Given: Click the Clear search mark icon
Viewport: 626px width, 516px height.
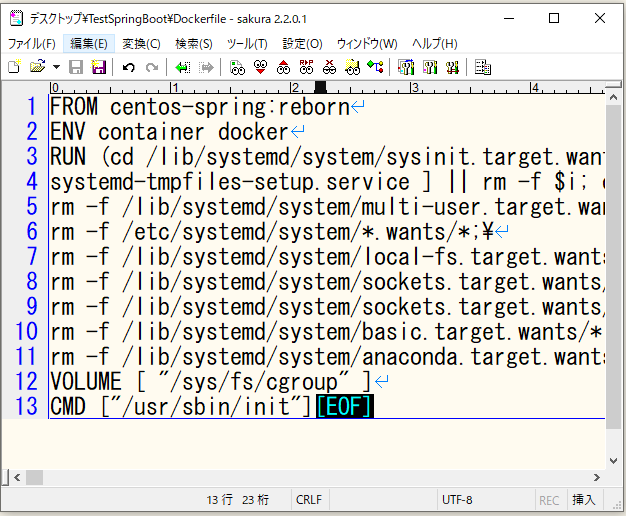Looking at the screenshot, I should (x=329, y=67).
